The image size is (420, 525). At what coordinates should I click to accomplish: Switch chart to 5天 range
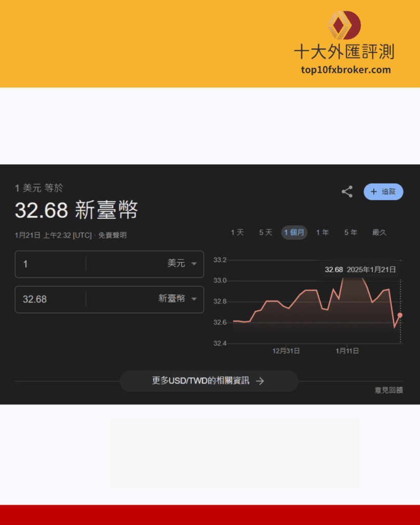point(266,232)
